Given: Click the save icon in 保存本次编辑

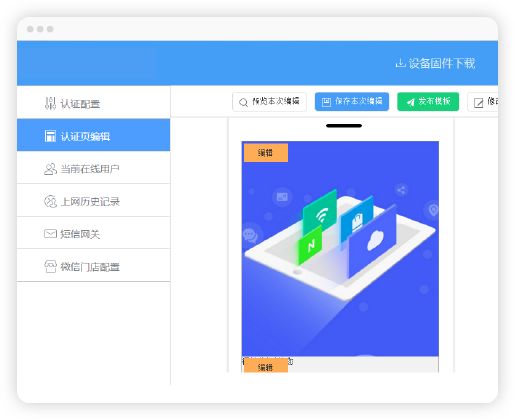Looking at the screenshot, I should click(x=326, y=102).
